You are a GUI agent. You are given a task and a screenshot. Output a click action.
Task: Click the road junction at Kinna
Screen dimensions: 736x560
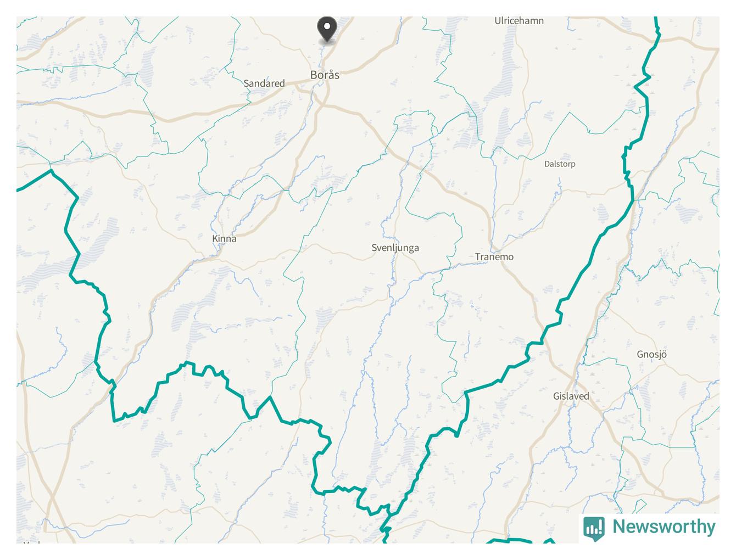click(x=219, y=254)
